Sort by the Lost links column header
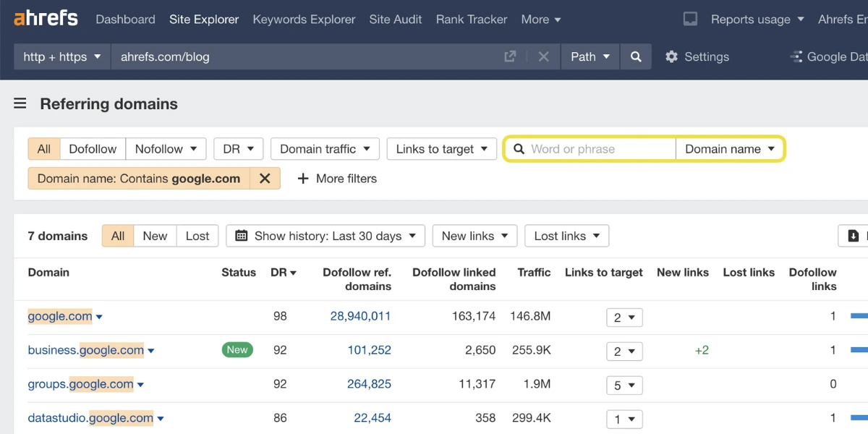 [x=749, y=273]
